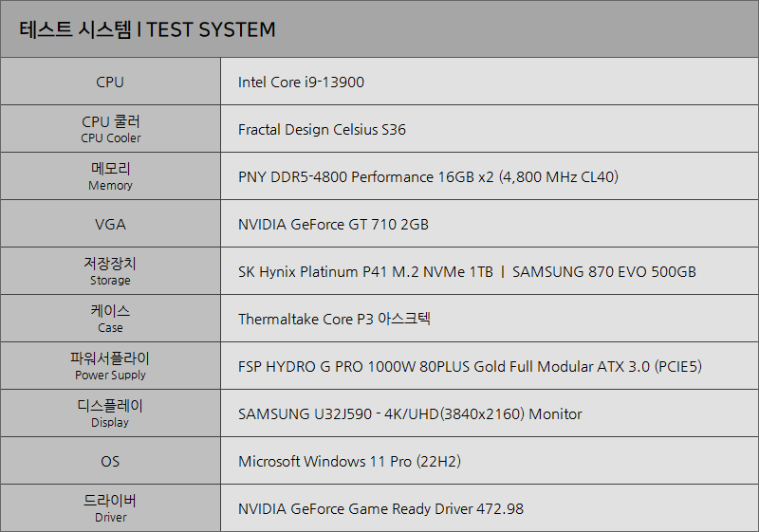Image resolution: width=759 pixels, height=532 pixels.
Task: Select the Memory label cell
Action: coord(110,176)
